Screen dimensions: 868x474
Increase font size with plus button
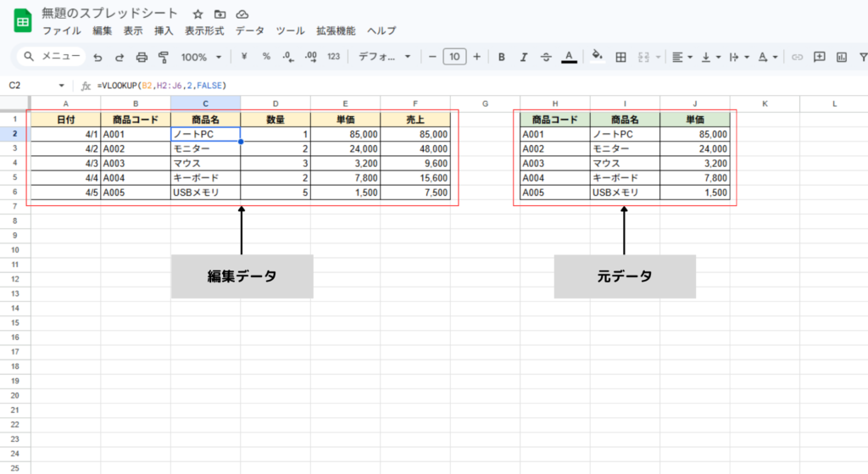476,57
